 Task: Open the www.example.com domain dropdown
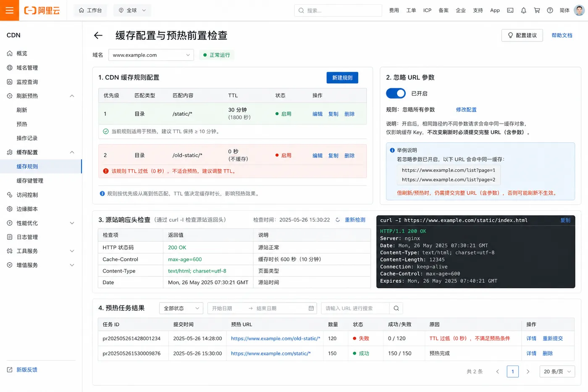pyautogui.click(x=151, y=55)
